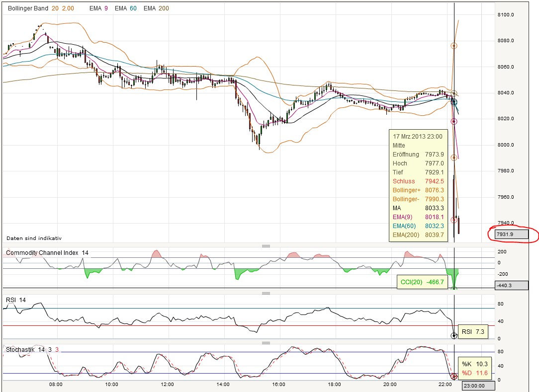539x392 pixels.
Task: Click the grip handle above the RSI panel
Action: click(266, 293)
